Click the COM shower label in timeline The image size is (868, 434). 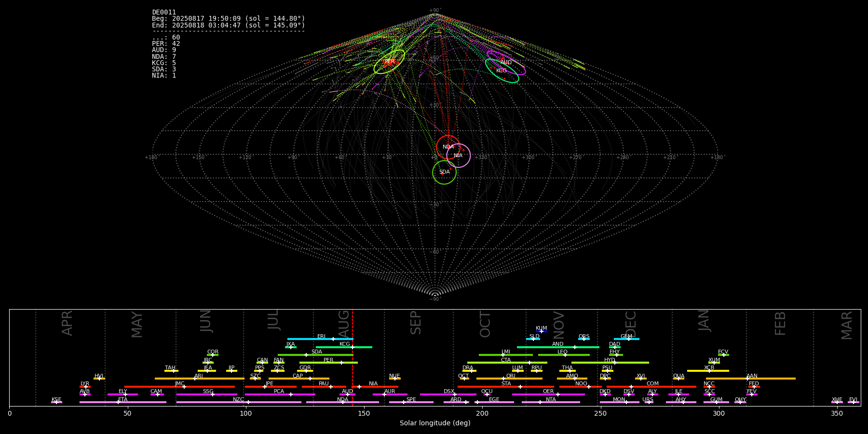(x=652, y=384)
